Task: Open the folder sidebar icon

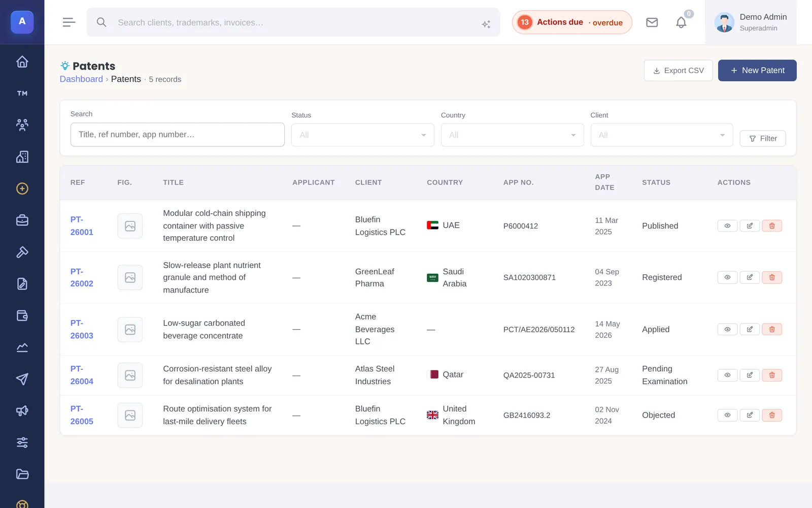Action: [x=22, y=474]
